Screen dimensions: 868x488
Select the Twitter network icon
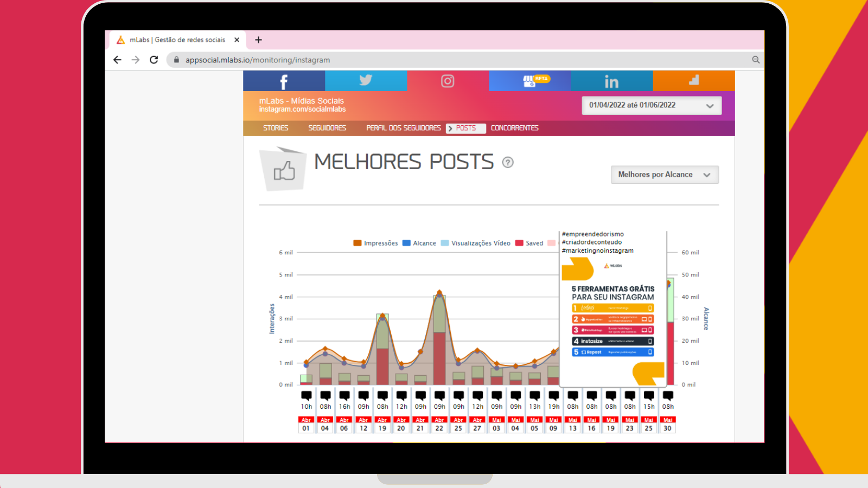(366, 81)
